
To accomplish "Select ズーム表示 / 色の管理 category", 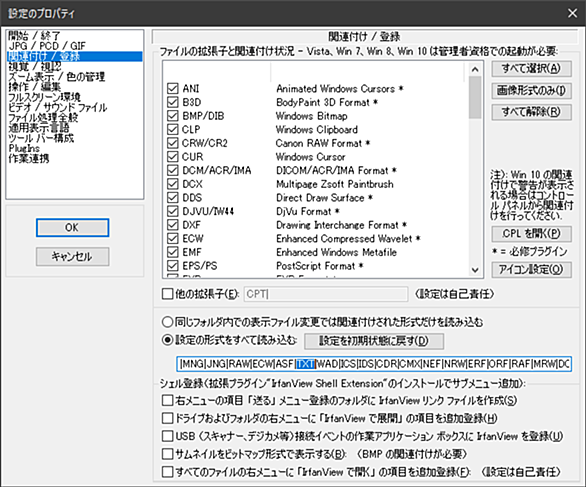I will point(57,77).
